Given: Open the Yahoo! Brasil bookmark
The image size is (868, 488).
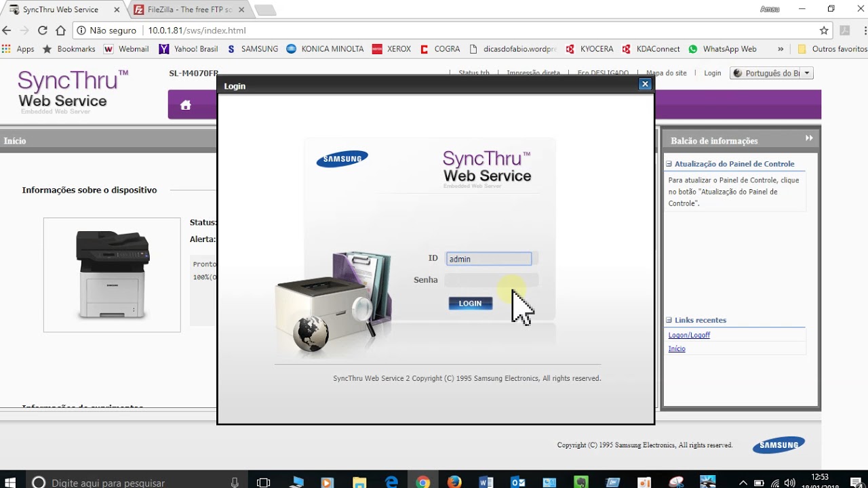Looking at the screenshot, I should (189, 49).
